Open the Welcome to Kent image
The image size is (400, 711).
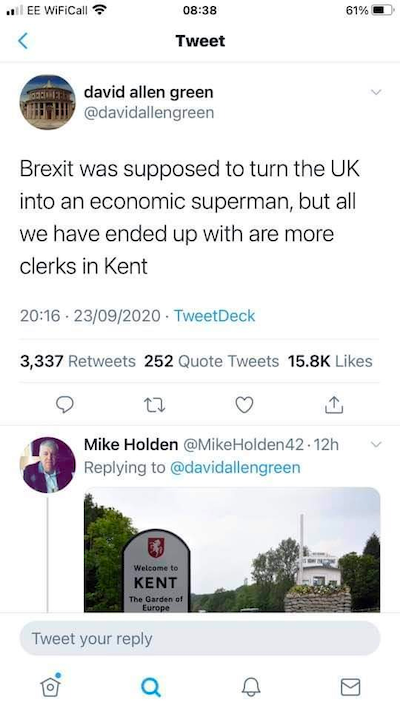232,550
